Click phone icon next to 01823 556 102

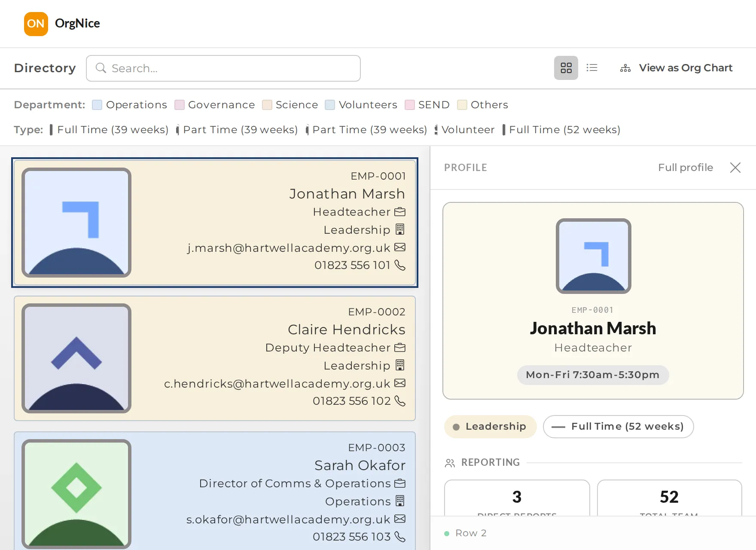pyautogui.click(x=400, y=401)
